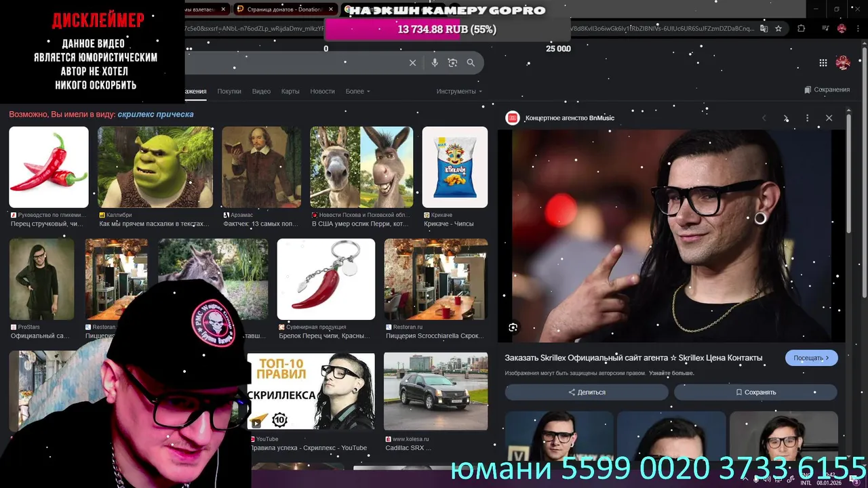This screenshot has width=868, height=488.
Task: Switch to the Видео tab
Action: point(261,91)
